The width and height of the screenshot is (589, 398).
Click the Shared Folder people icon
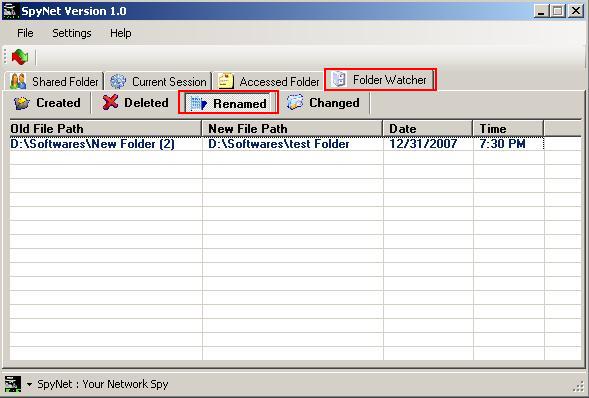18,81
